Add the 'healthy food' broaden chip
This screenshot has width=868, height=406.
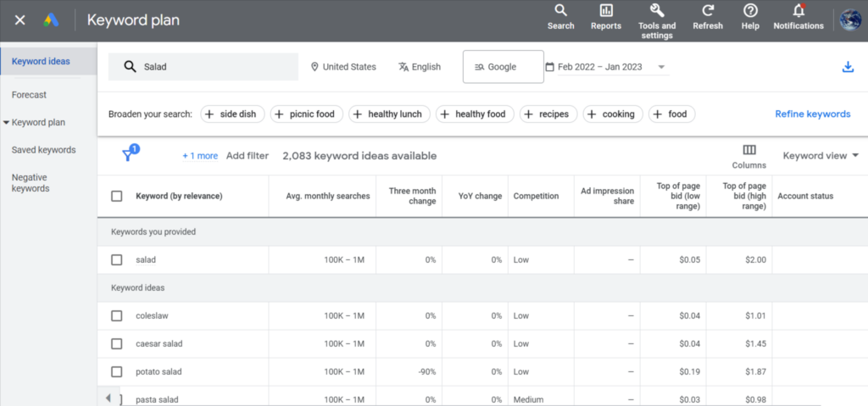(475, 114)
